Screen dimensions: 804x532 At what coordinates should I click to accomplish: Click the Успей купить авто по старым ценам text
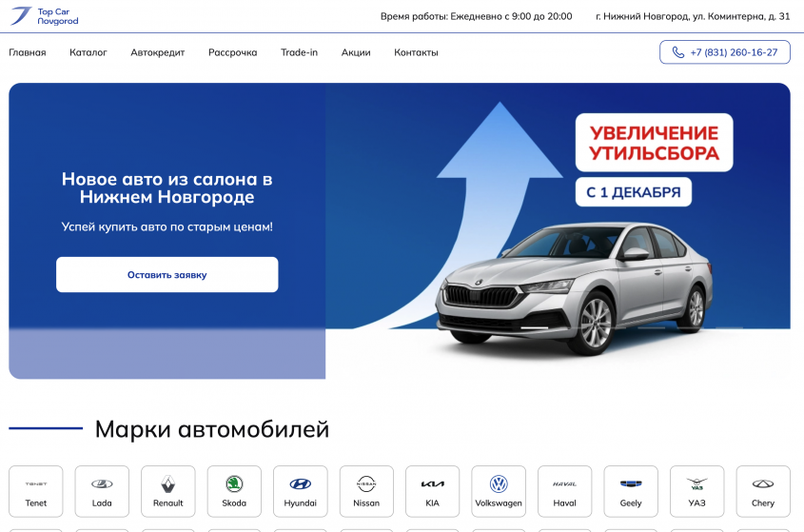[167, 227]
